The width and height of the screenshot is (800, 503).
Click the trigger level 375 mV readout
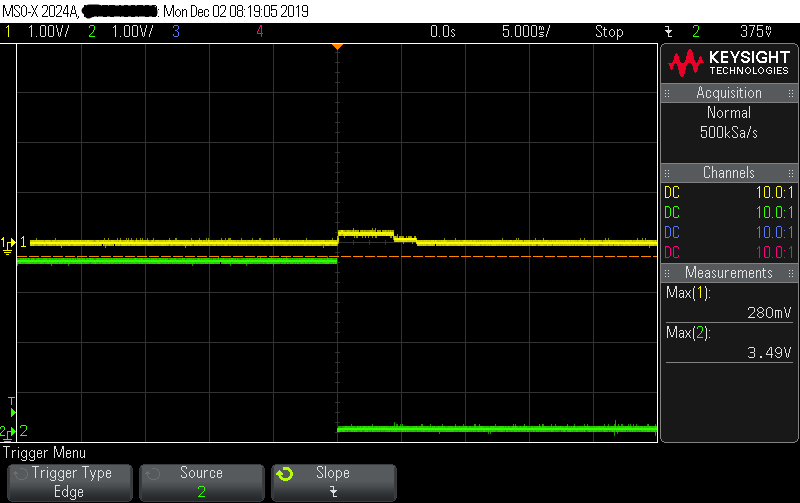pos(756,32)
